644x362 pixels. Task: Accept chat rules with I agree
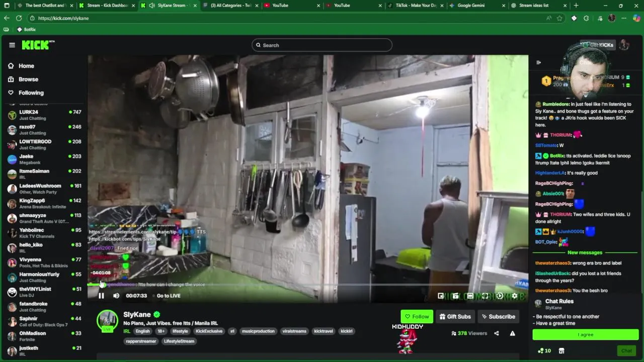(x=585, y=335)
